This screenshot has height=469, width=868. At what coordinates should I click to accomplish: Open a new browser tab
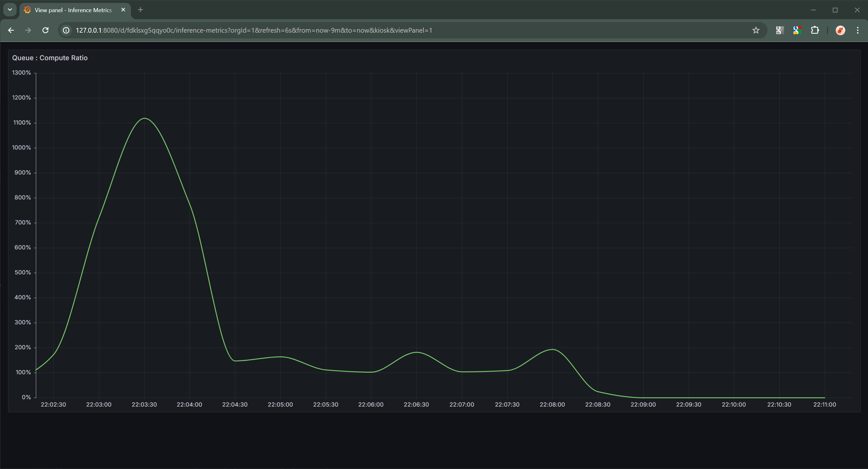click(141, 10)
